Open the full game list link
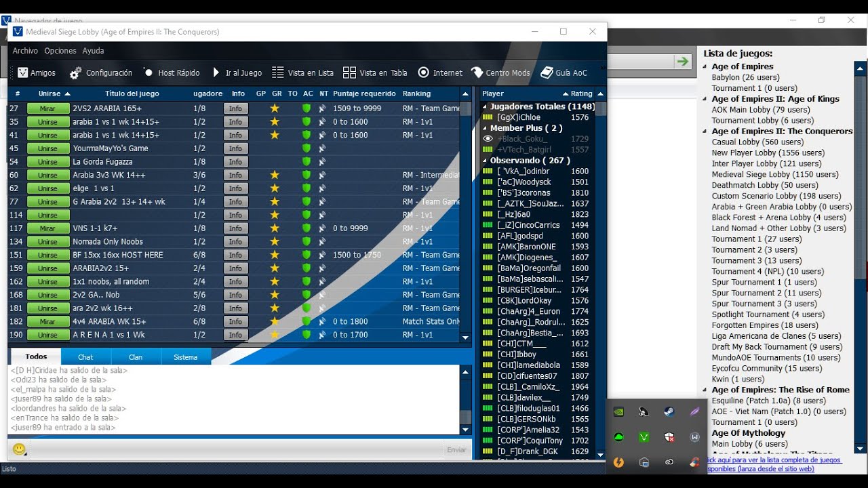Screen dimensions: 868x488 click(774, 464)
